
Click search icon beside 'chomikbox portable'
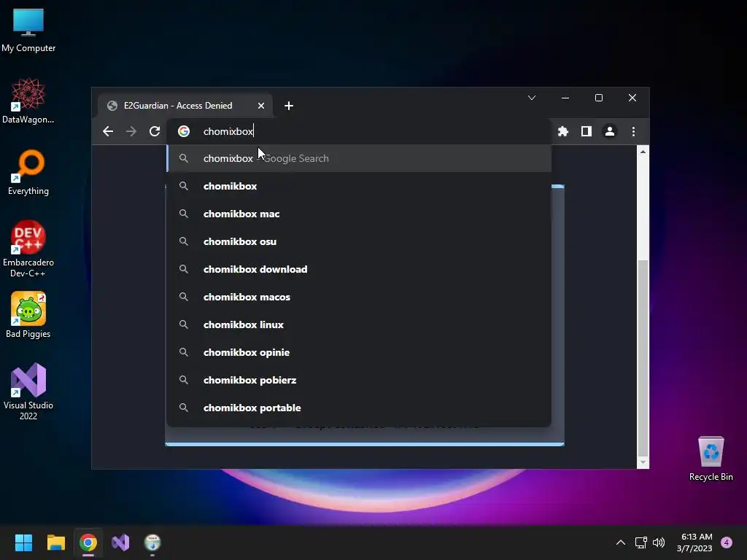point(183,408)
